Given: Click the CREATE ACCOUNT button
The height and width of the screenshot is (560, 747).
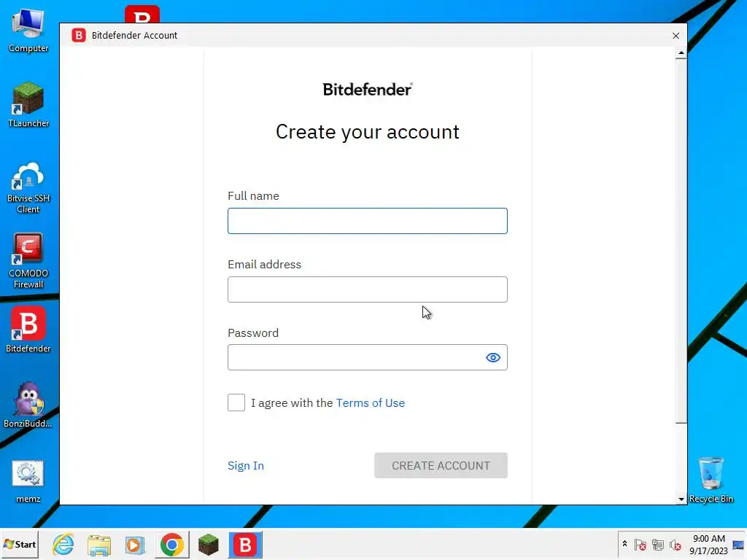Looking at the screenshot, I should coord(441,465).
